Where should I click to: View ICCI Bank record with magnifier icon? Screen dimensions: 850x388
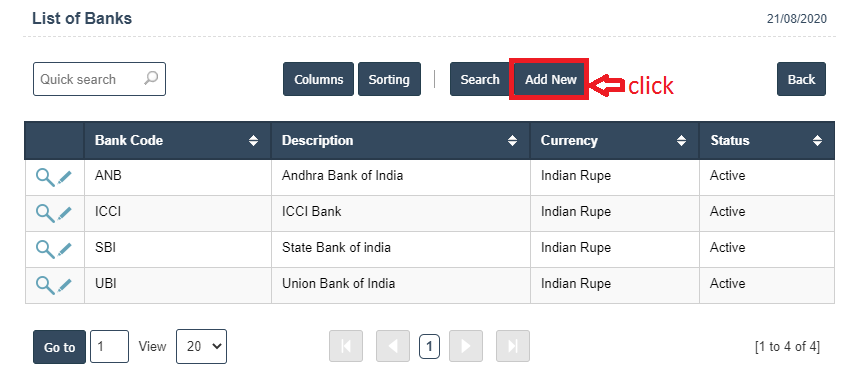pyautogui.click(x=45, y=213)
